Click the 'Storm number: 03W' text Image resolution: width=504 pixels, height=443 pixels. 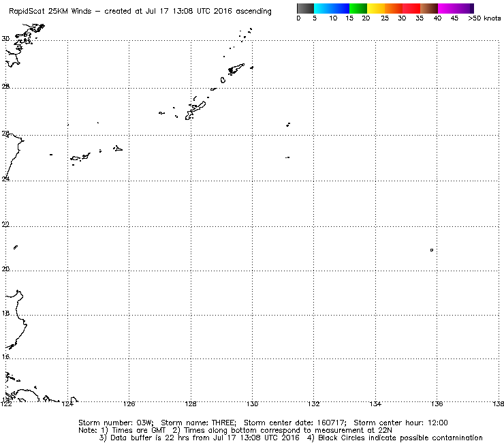(116, 423)
